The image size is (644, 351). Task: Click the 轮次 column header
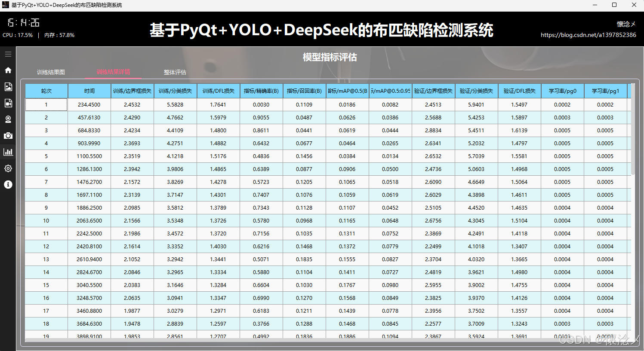46,91
